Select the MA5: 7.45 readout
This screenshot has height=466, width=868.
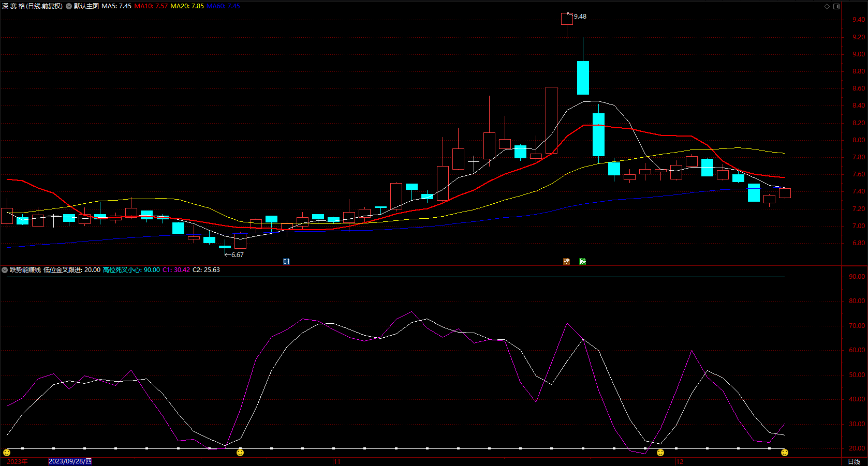point(116,6)
